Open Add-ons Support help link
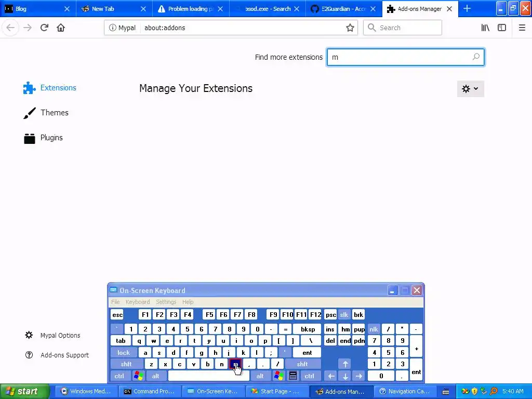 coord(57,355)
